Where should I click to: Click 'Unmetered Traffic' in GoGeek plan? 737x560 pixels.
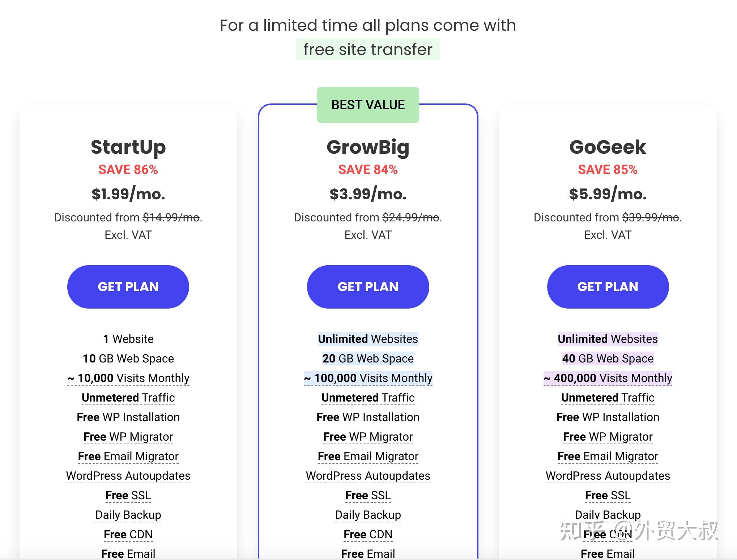point(608,398)
